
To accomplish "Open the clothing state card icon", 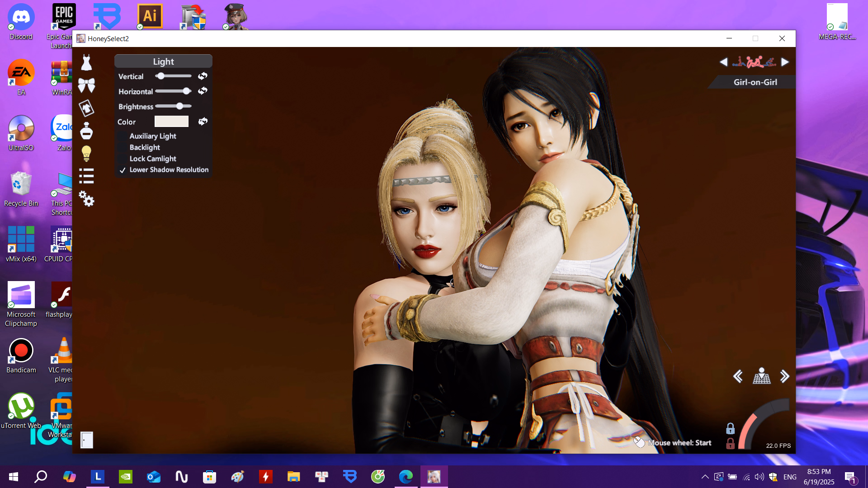I will coord(86,108).
